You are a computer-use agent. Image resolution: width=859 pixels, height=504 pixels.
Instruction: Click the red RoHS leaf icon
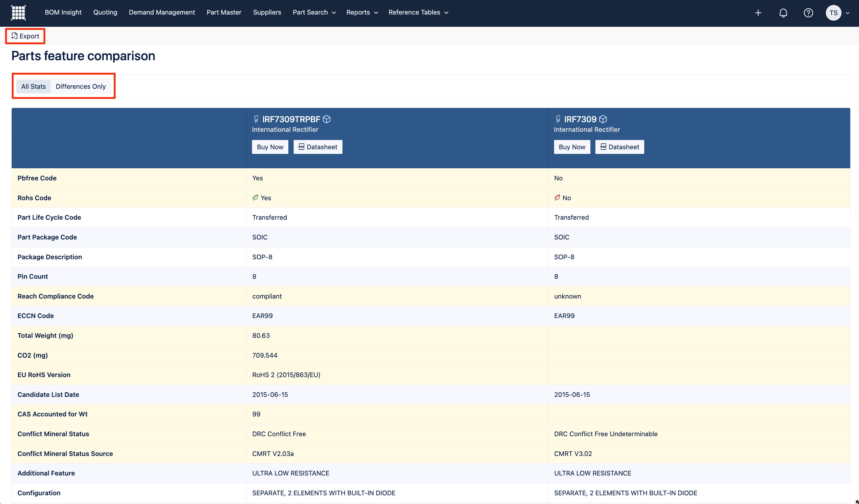(x=557, y=198)
